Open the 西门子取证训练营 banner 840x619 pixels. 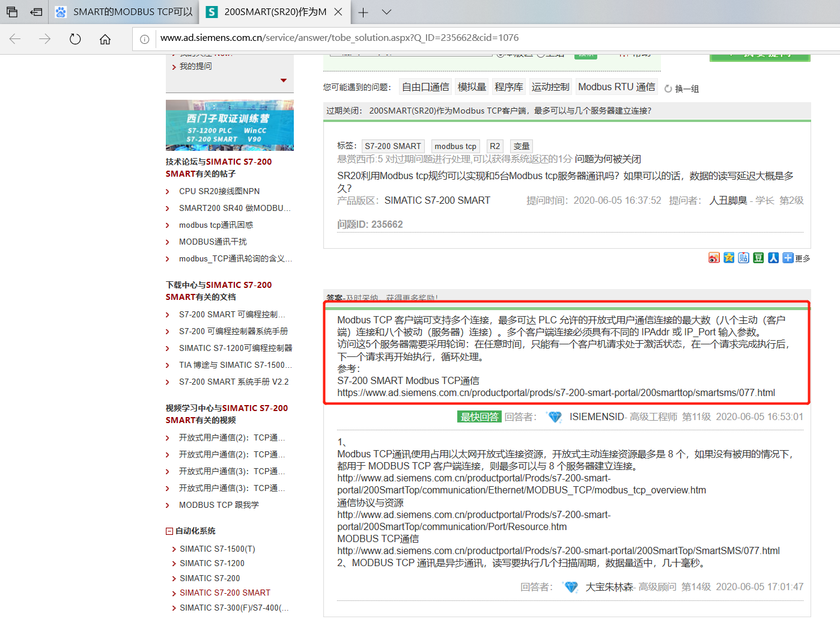pos(230,125)
